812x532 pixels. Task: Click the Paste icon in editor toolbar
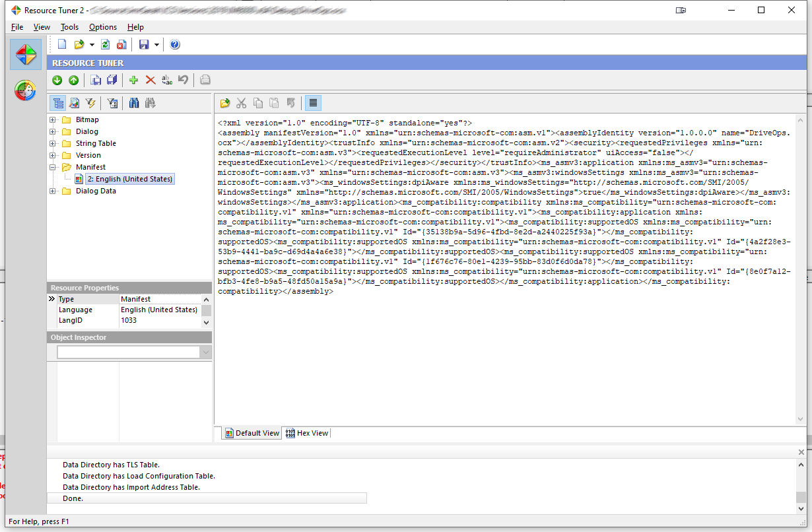pyautogui.click(x=274, y=103)
